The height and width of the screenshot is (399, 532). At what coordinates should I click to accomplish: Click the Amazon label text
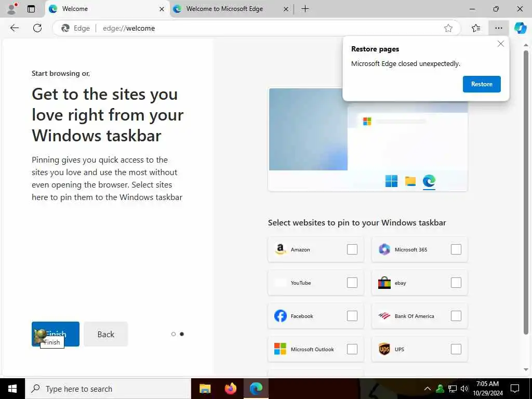pyautogui.click(x=300, y=250)
